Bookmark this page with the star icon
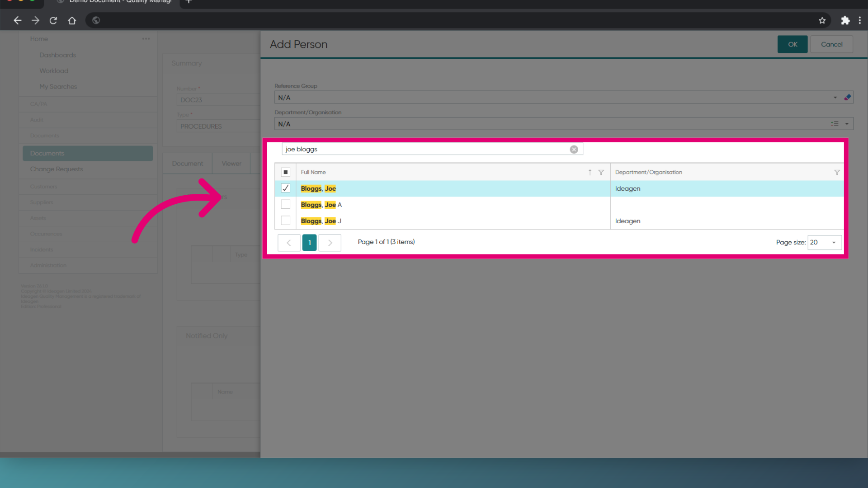Image resolution: width=868 pixels, height=488 pixels. [x=822, y=20]
